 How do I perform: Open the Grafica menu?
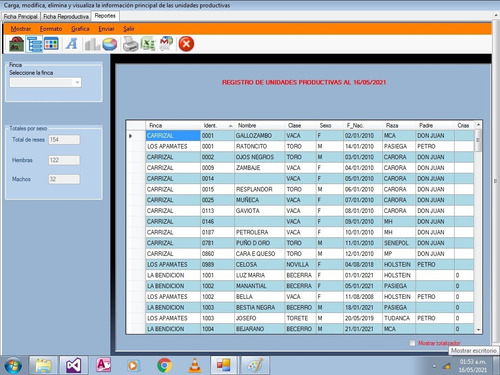click(x=80, y=29)
